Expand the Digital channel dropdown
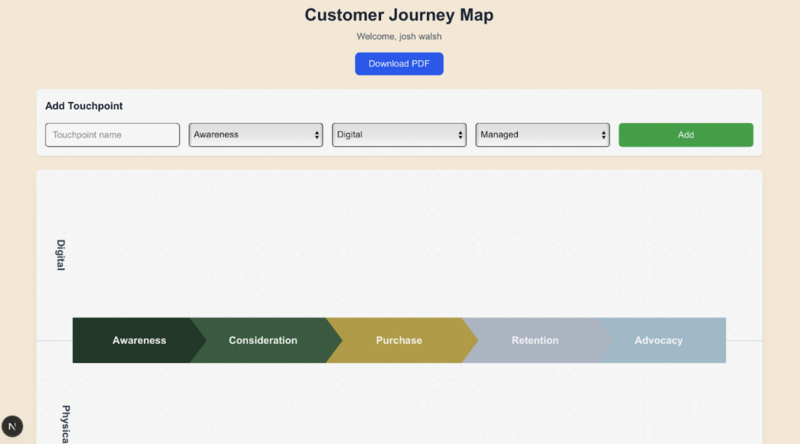Viewport: 800px width, 444px height. (x=399, y=135)
